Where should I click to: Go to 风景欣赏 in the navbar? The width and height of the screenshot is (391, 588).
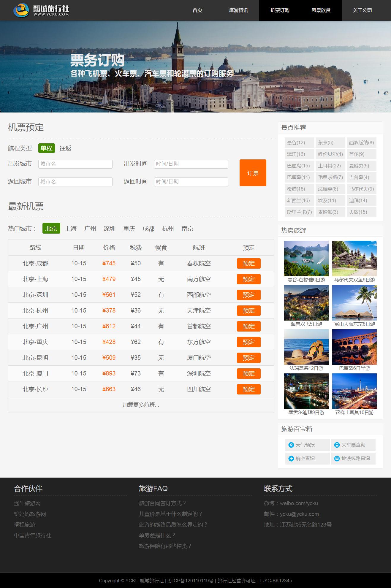(321, 10)
